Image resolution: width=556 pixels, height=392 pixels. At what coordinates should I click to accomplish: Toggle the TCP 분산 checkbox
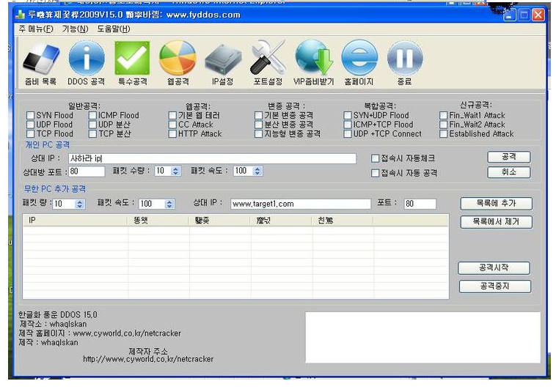[x=92, y=134]
